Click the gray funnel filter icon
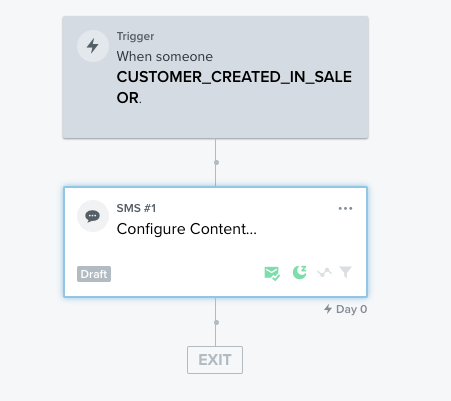The height and width of the screenshot is (401, 451). coord(346,272)
